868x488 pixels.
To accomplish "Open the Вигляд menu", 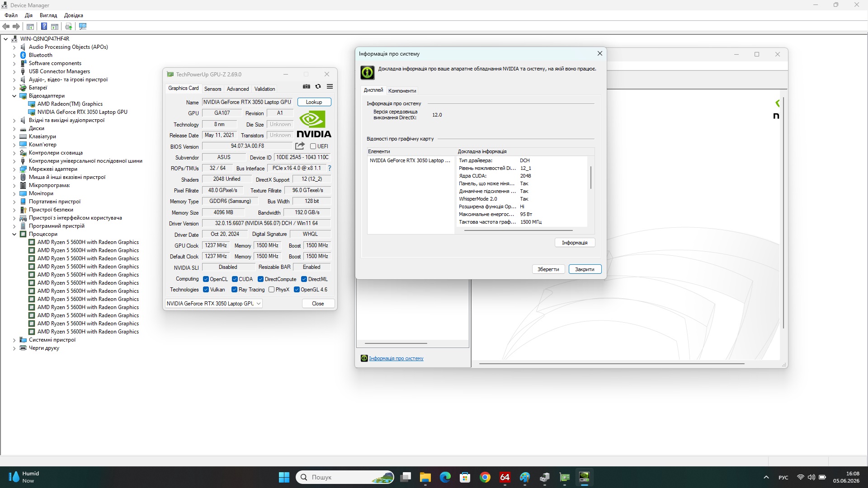I will coord(48,15).
